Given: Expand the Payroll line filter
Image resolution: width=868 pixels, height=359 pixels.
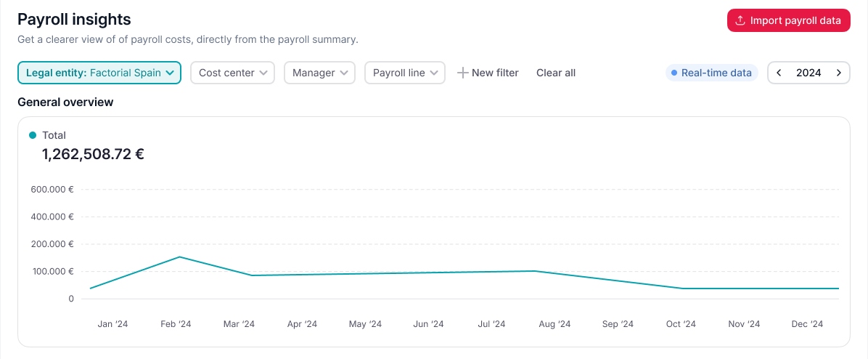Looking at the screenshot, I should (x=405, y=73).
